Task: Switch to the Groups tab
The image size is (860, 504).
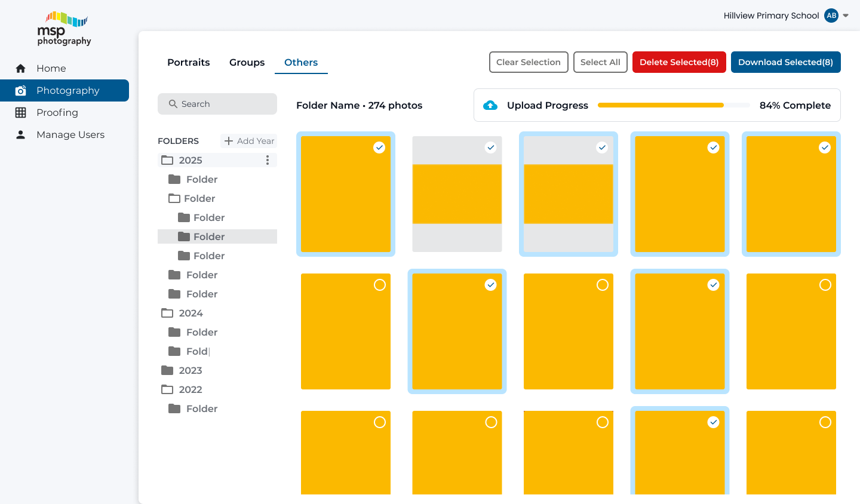Action: click(247, 62)
